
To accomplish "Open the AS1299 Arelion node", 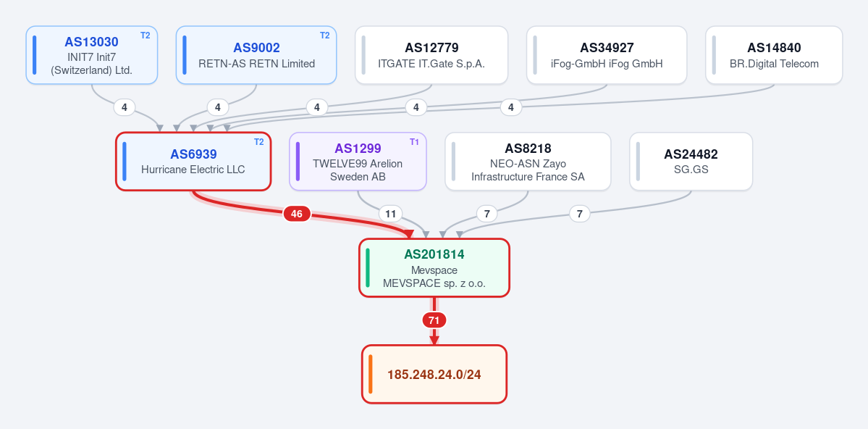I will 358,162.
